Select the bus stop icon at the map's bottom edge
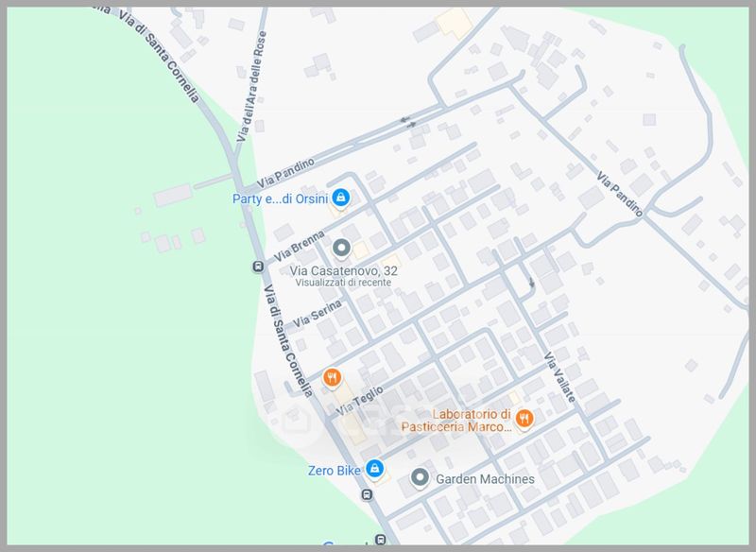The height and width of the screenshot is (552, 756). (380, 540)
